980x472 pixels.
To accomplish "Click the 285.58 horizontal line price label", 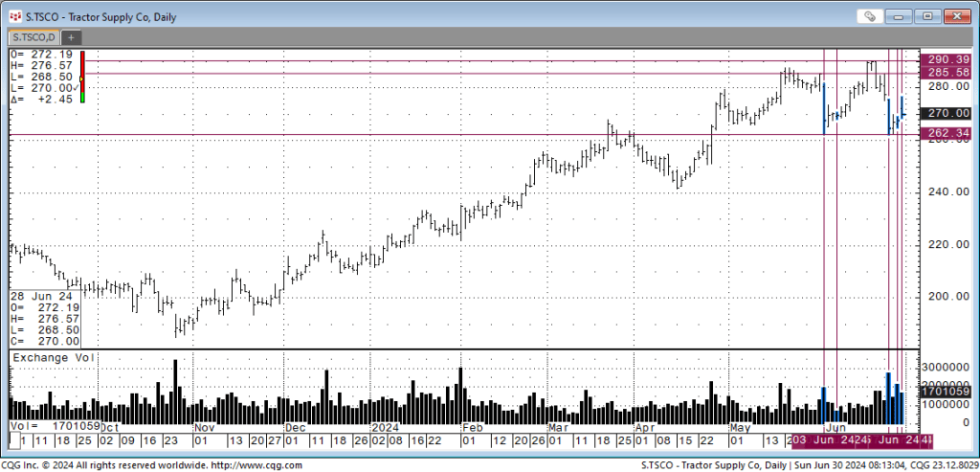I will coord(947,73).
